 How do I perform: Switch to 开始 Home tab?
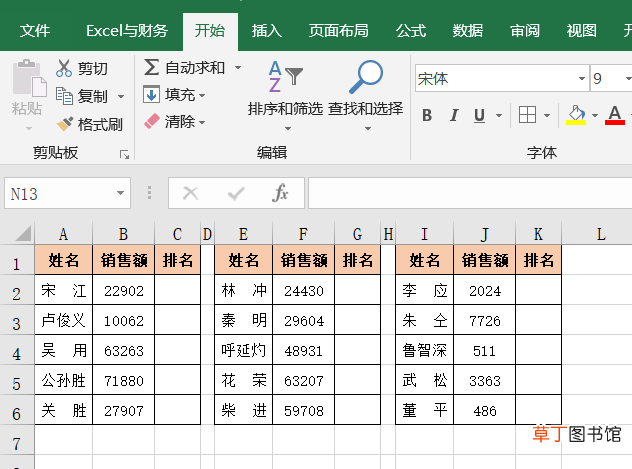tap(210, 31)
